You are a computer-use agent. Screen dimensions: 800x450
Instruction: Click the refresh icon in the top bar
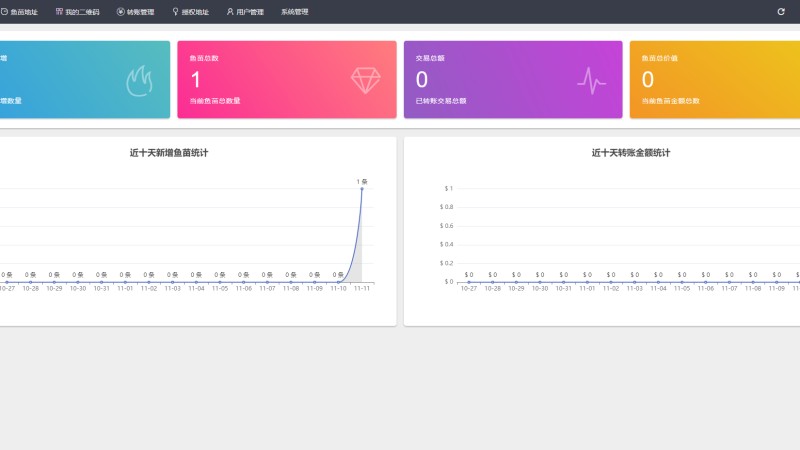(x=781, y=12)
